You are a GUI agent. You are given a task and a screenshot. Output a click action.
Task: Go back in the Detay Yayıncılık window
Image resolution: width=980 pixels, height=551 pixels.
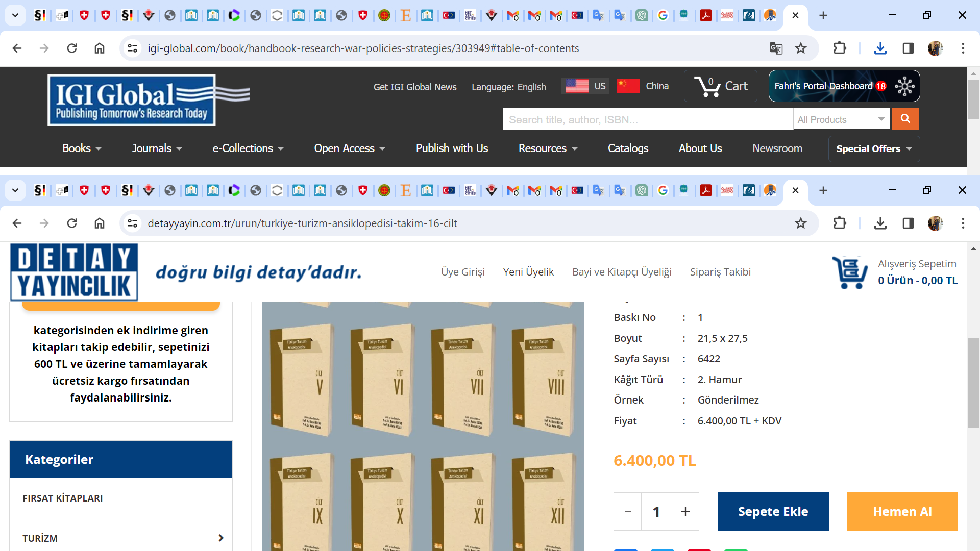point(17,223)
